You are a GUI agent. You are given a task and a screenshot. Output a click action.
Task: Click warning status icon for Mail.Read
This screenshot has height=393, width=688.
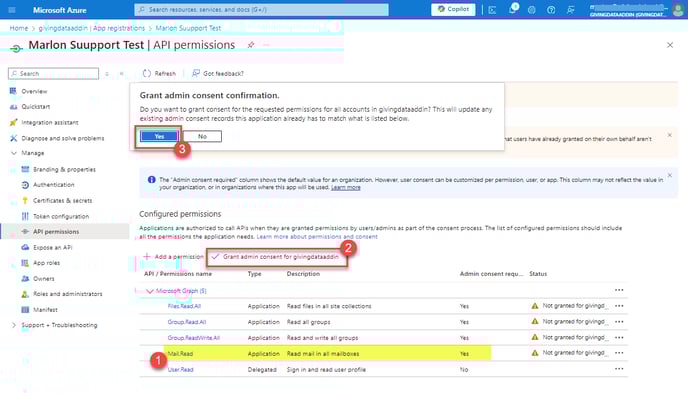(x=534, y=353)
